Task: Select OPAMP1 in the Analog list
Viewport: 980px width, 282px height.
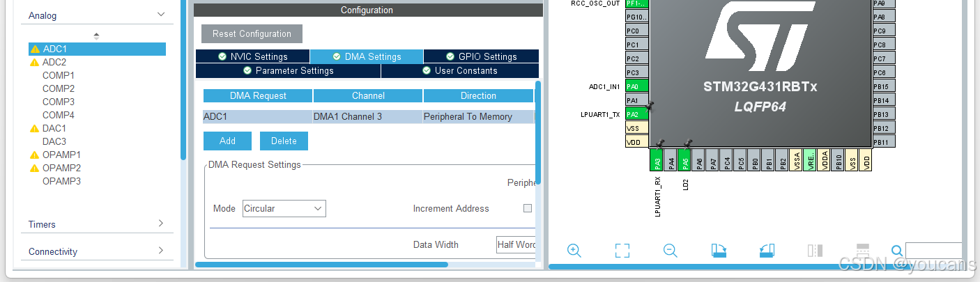Action: (x=61, y=155)
